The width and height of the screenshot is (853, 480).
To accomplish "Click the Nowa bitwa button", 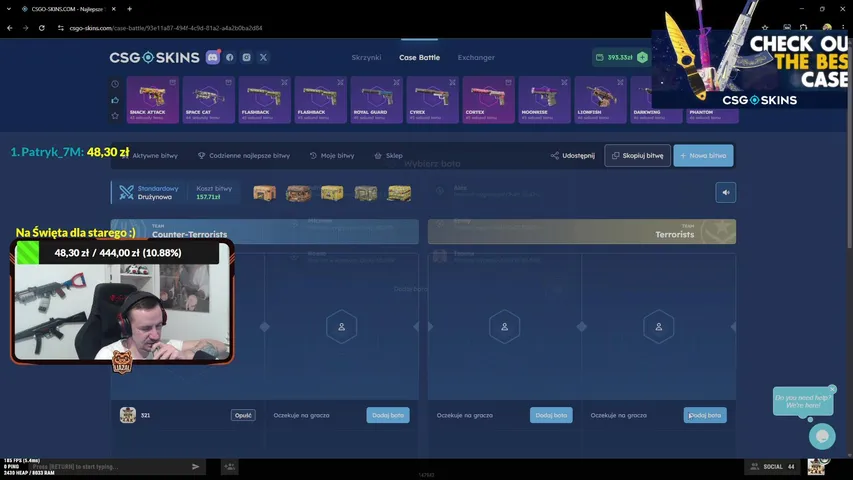I will 703,156.
